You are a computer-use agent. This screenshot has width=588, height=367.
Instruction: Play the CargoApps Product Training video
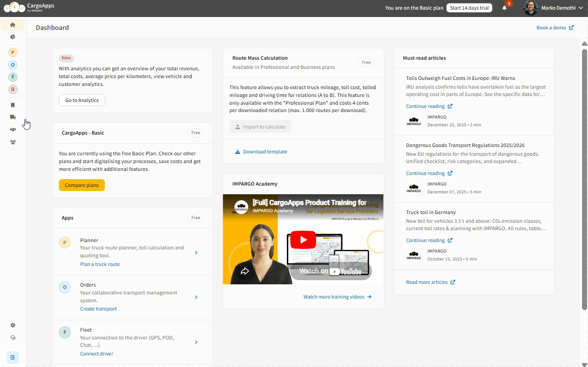click(303, 239)
